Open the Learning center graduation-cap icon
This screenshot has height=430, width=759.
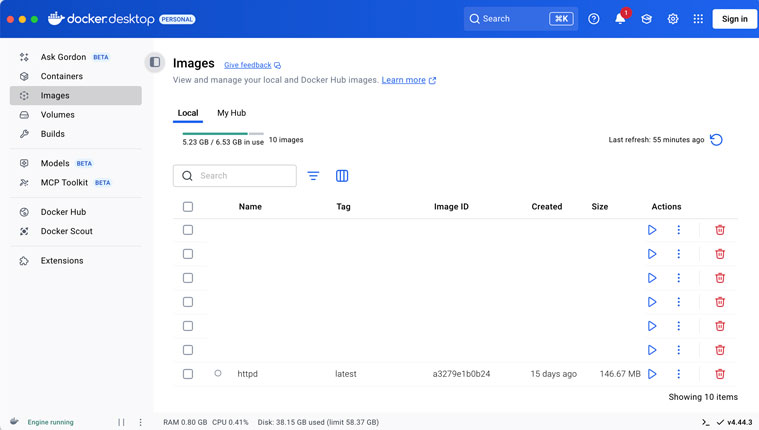[x=646, y=19]
